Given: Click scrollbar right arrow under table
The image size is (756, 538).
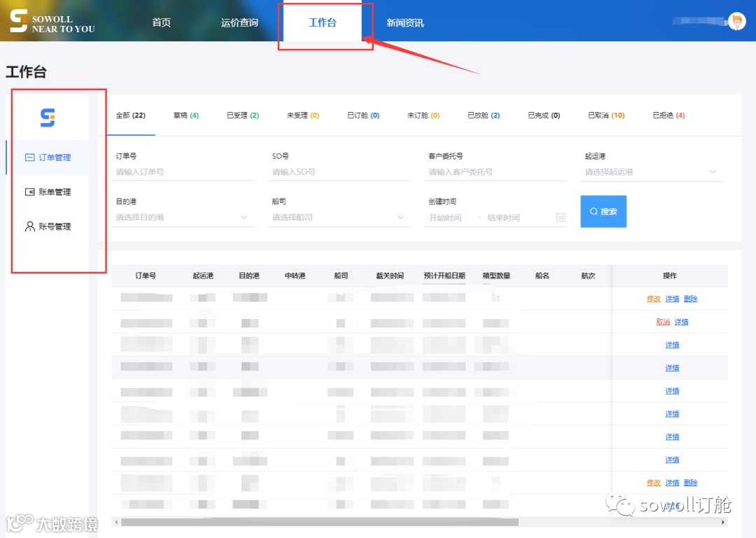Looking at the screenshot, I should tap(722, 522).
